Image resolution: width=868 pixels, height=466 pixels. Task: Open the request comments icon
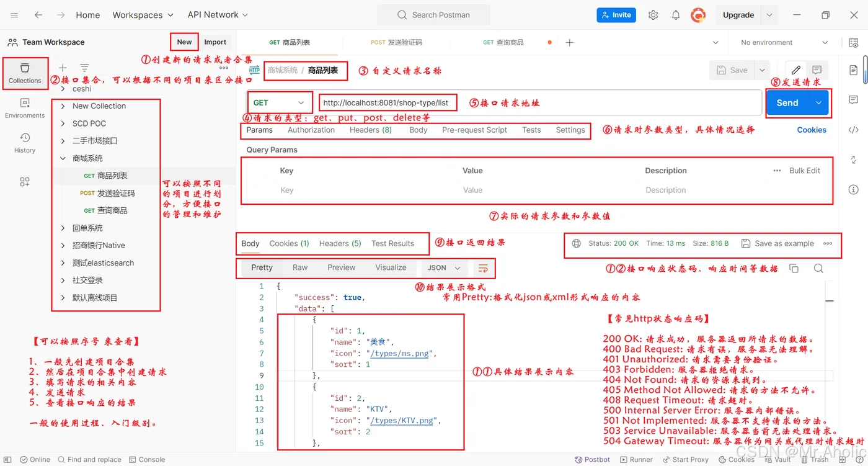[x=817, y=70]
